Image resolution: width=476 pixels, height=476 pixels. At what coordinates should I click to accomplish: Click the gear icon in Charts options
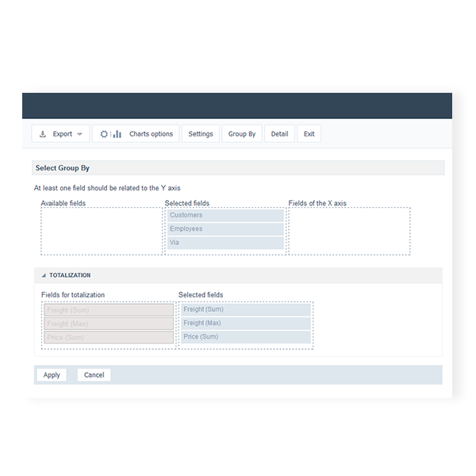103,134
